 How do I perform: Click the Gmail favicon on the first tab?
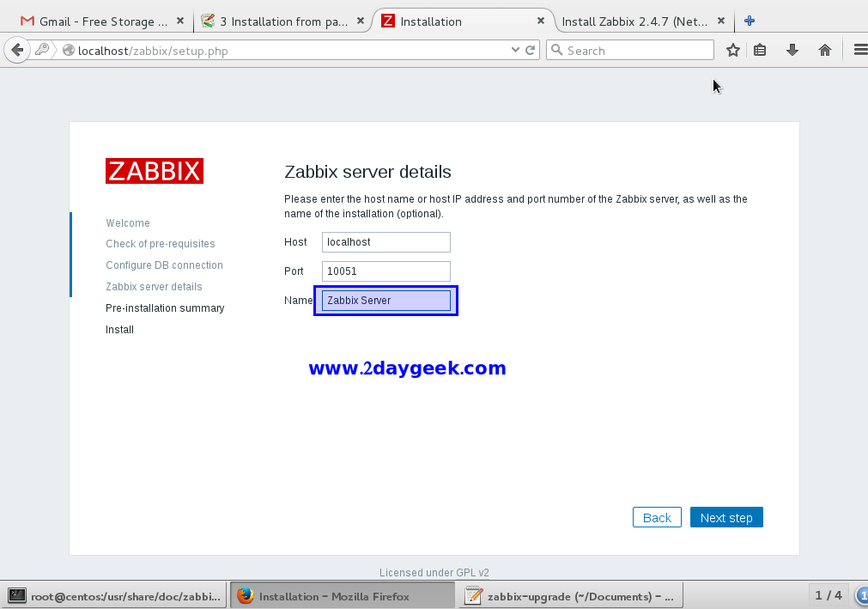[27, 21]
